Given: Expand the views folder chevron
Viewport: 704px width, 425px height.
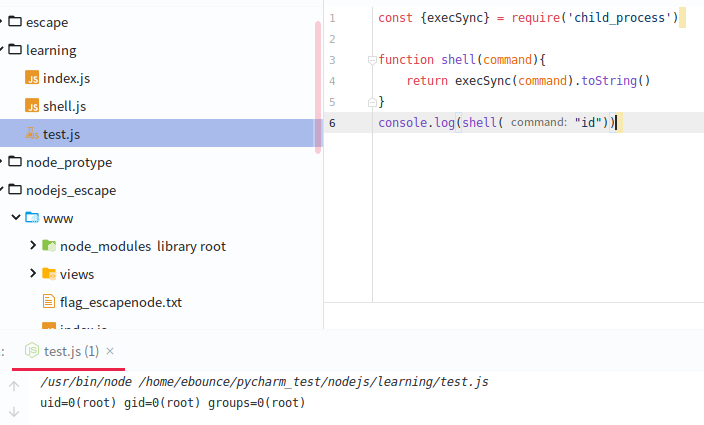Looking at the screenshot, I should pos(33,274).
